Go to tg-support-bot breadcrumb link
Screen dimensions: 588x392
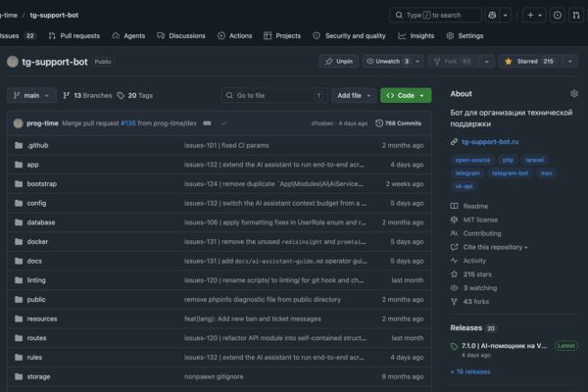54,15
